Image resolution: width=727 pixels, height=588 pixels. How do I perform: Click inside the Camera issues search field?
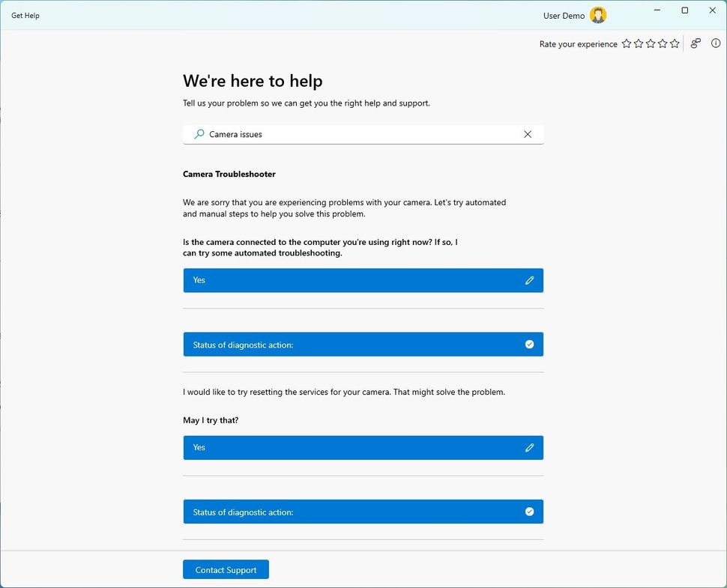[x=337, y=134]
